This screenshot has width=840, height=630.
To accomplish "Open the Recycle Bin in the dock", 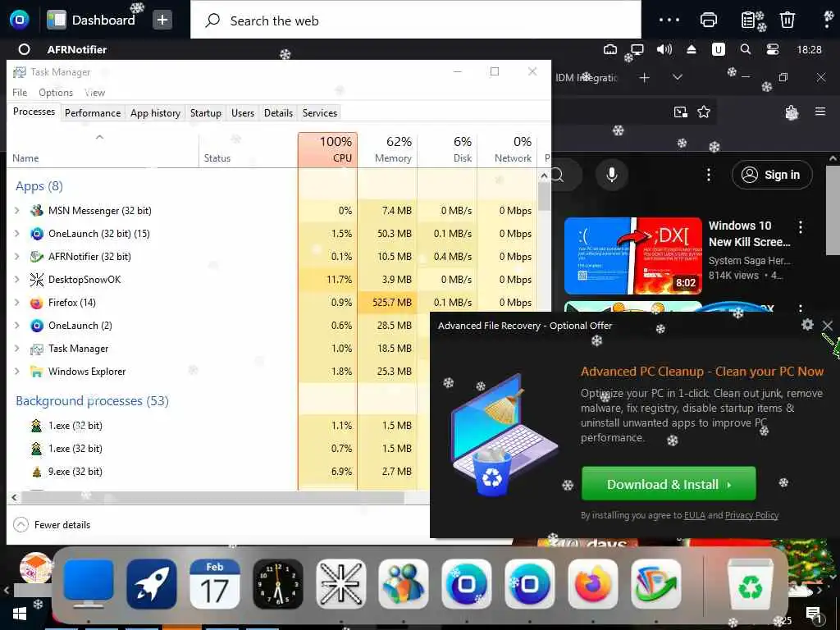I will 750,584.
